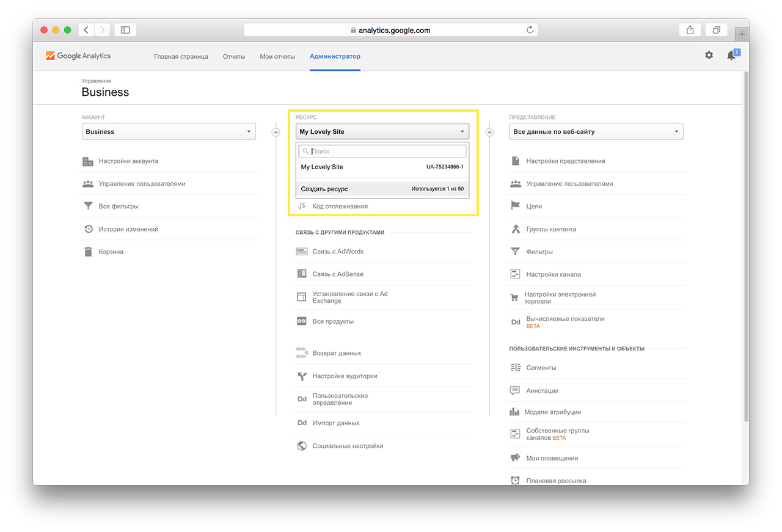Click the trash can icon beside Корзина
Image resolution: width=782 pixels, height=532 pixels.
pos(88,252)
